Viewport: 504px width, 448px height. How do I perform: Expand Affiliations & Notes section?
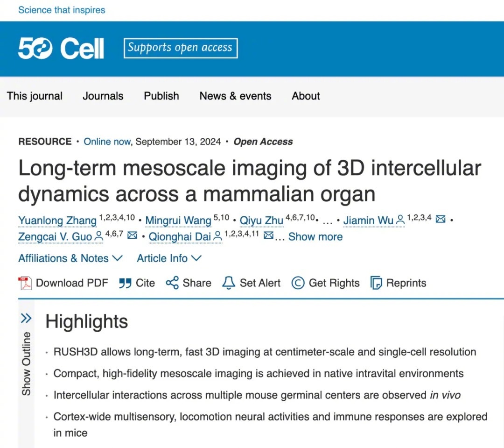point(70,258)
